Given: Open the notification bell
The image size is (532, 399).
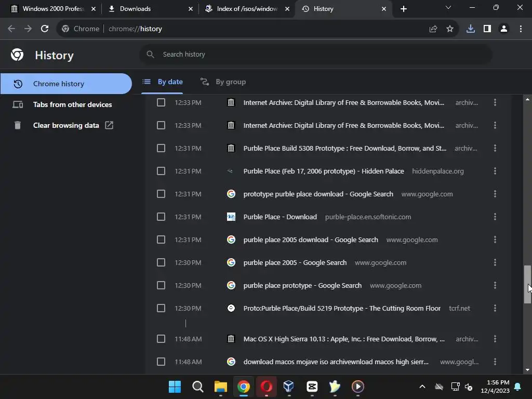Looking at the screenshot, I should [x=517, y=387].
